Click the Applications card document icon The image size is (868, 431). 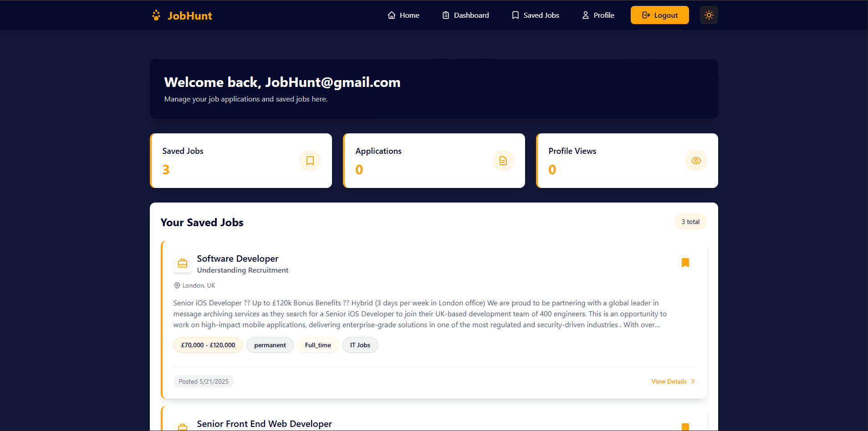(503, 161)
